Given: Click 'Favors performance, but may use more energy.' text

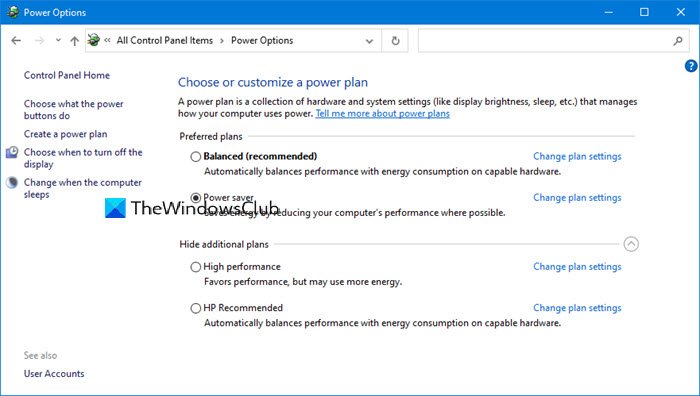Looking at the screenshot, I should click(303, 282).
